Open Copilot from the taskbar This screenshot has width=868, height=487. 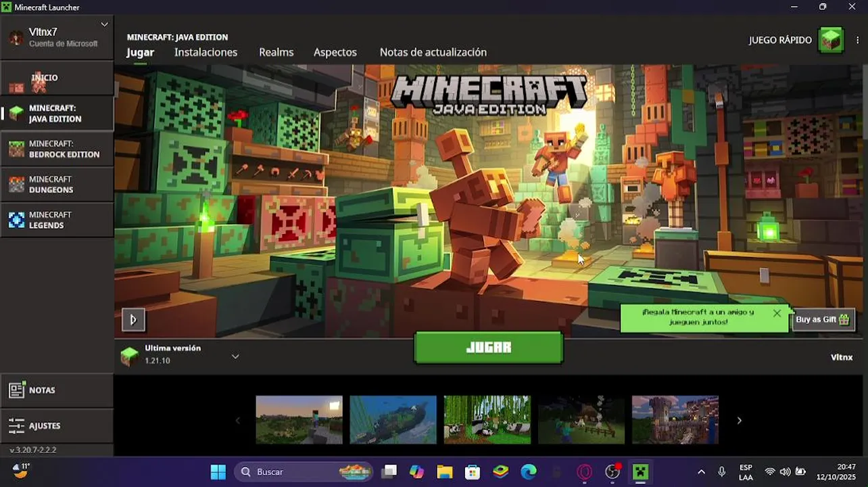416,471
